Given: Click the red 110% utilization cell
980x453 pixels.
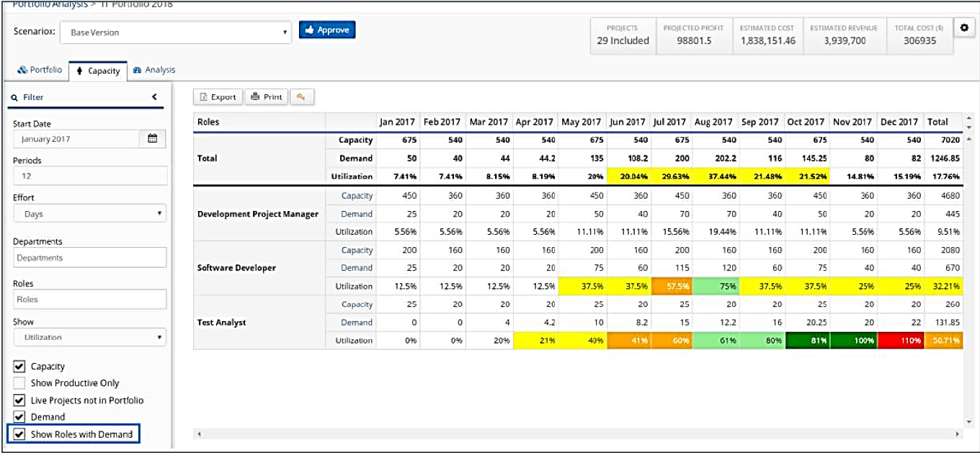Looking at the screenshot, I should click(x=899, y=341).
